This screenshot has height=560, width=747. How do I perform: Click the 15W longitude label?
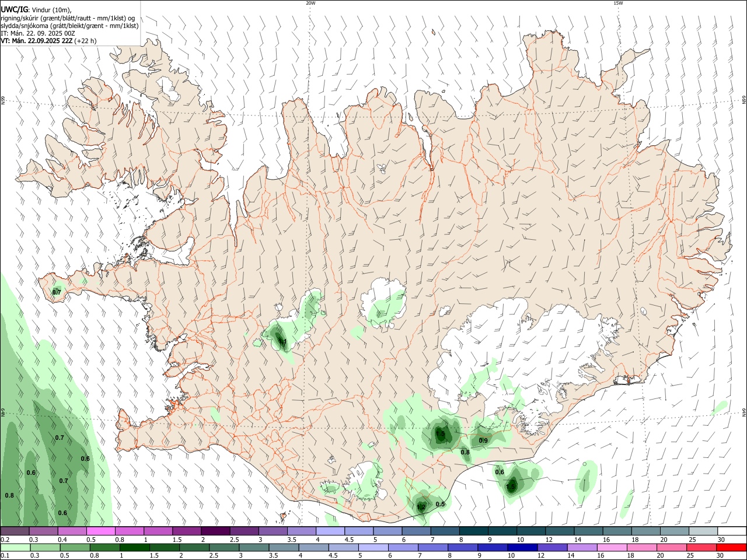(x=618, y=3)
